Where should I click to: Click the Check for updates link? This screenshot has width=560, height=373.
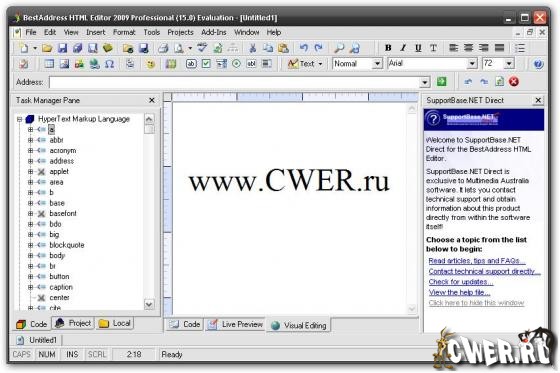(x=461, y=282)
